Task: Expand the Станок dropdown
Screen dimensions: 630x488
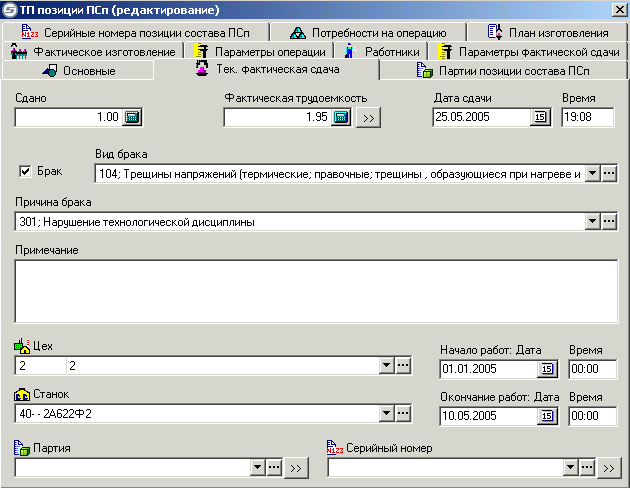Action: coord(387,412)
